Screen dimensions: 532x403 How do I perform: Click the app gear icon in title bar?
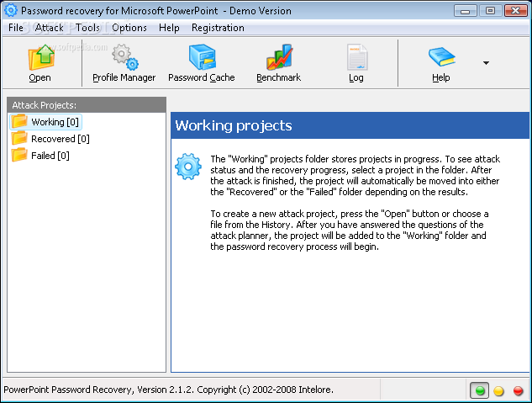(11, 11)
